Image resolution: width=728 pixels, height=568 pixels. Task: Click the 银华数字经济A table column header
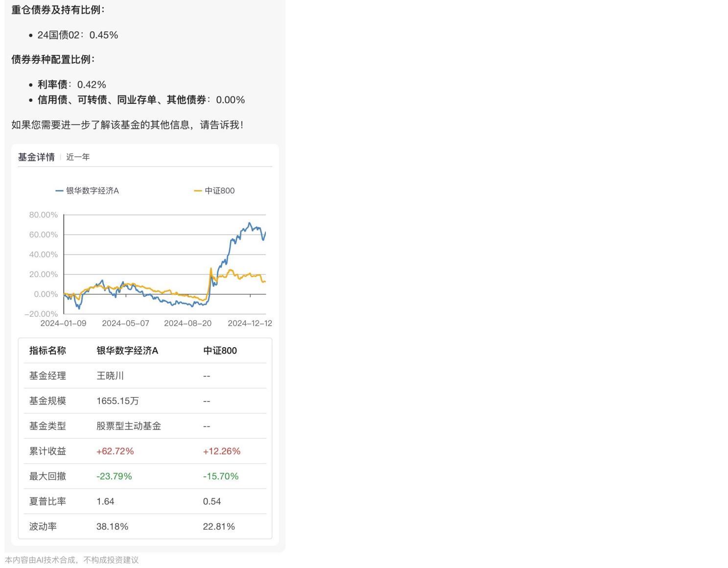(x=127, y=351)
